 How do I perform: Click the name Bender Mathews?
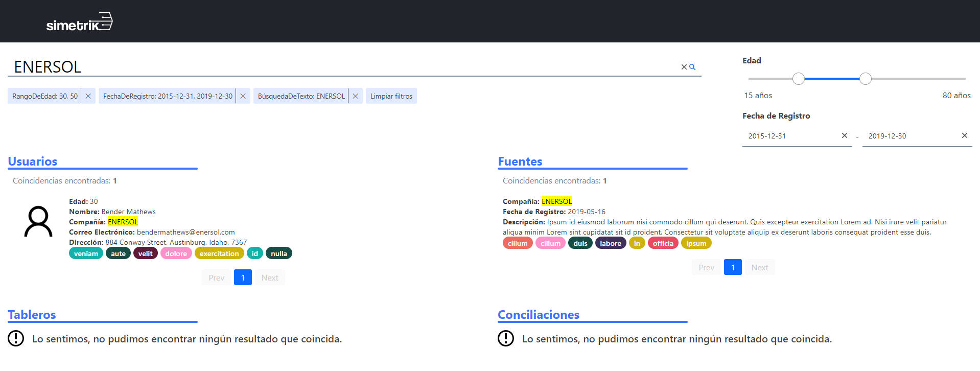[129, 212]
